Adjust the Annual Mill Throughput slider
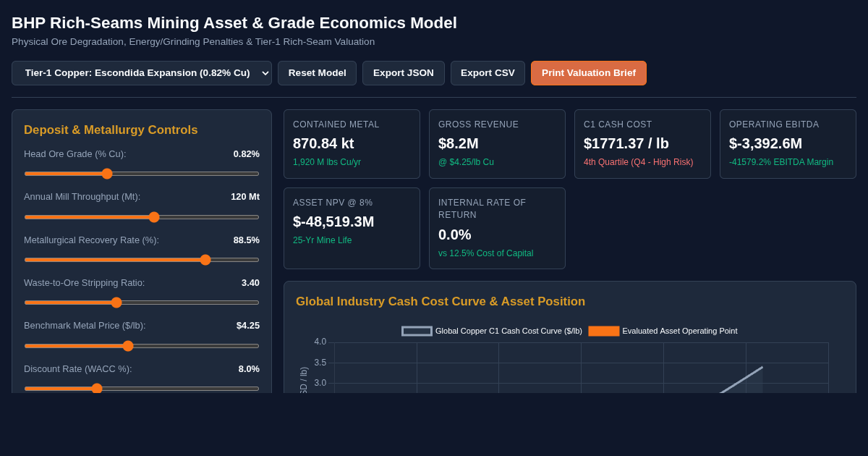Screen dimensions: 868x456 142,217
